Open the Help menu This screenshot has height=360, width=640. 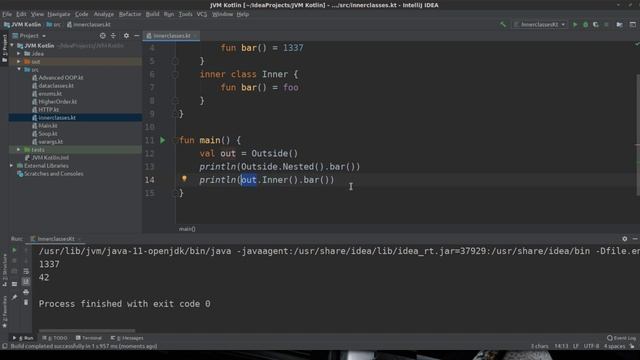click(242, 14)
